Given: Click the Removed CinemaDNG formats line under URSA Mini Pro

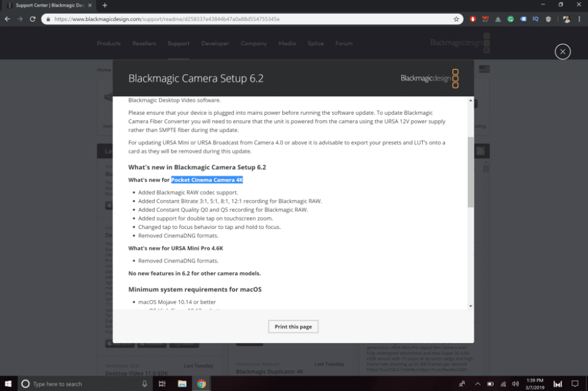Looking at the screenshot, I should (x=178, y=261).
